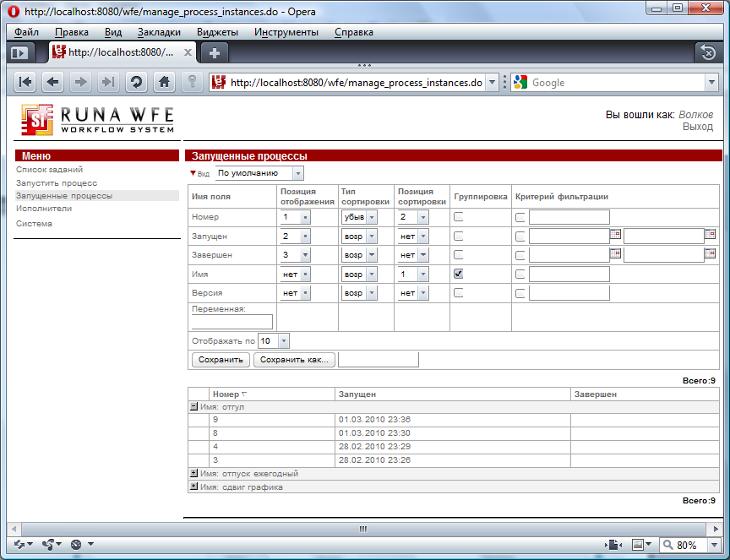
Task: Tick the filter checkbox for Версия
Action: click(520, 293)
